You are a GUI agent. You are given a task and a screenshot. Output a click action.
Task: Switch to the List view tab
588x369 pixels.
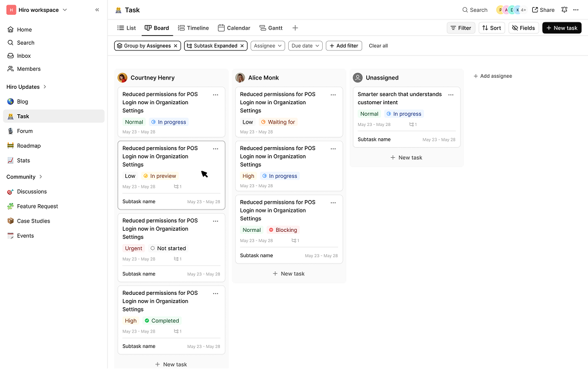pos(126,28)
